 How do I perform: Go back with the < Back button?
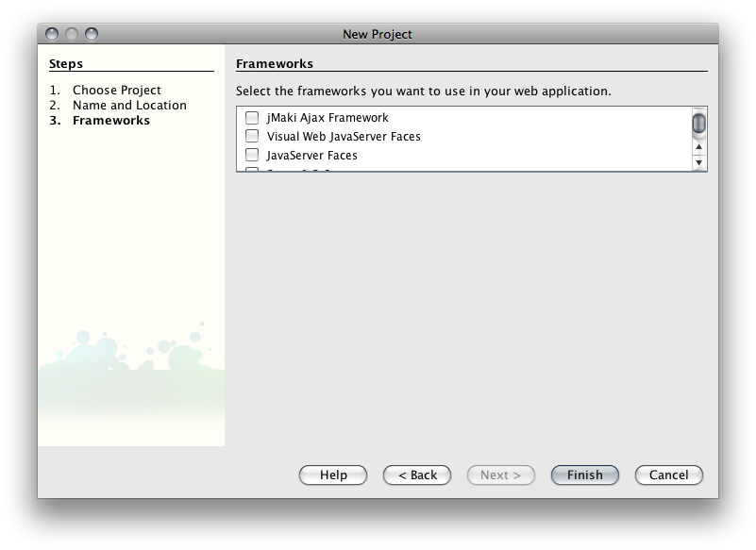click(417, 475)
